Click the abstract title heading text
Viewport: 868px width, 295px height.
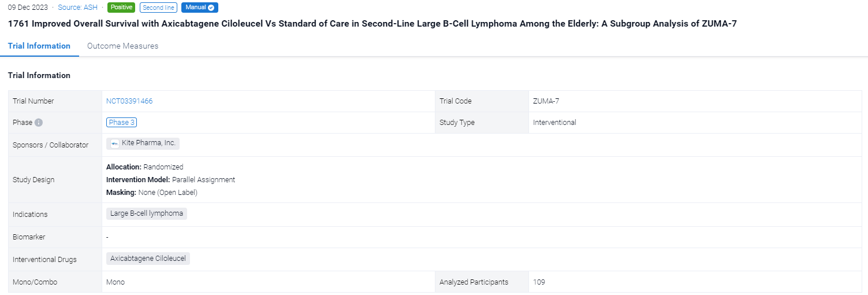[372, 24]
